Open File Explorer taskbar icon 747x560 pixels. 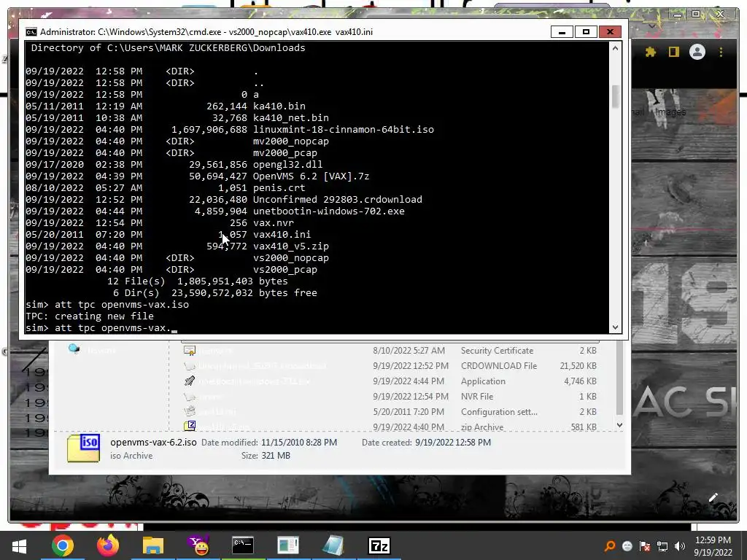point(153,545)
